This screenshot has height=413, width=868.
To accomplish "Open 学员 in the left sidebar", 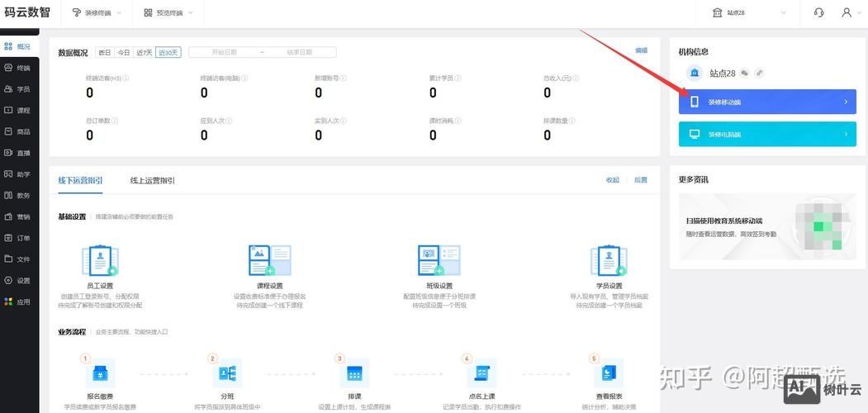I will pos(18,89).
